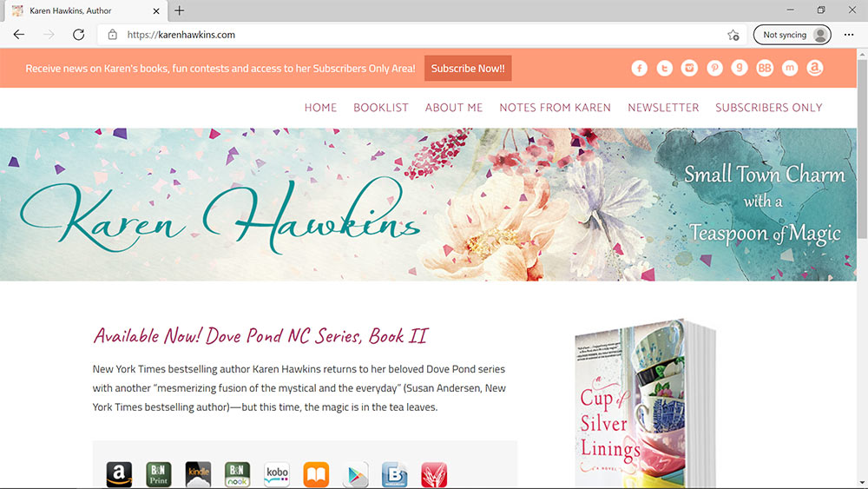Reload the page with refresh button
The width and height of the screenshot is (868, 489).
(78, 35)
